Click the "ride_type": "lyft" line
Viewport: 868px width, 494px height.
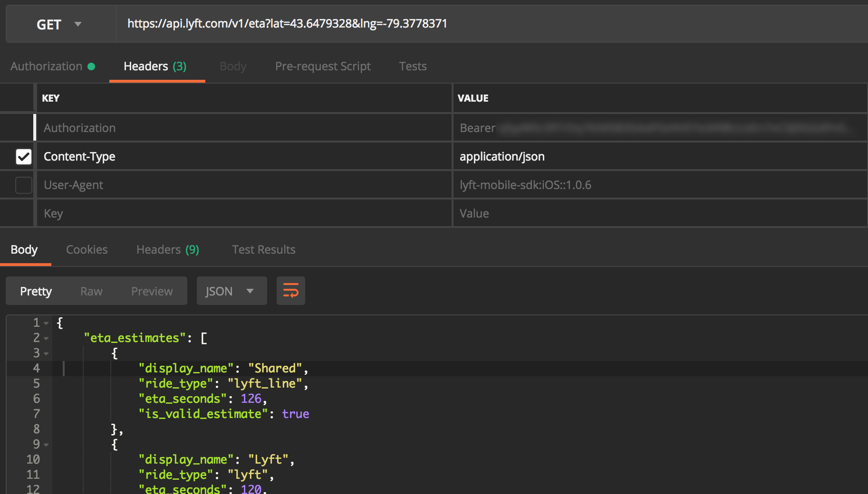pos(206,475)
